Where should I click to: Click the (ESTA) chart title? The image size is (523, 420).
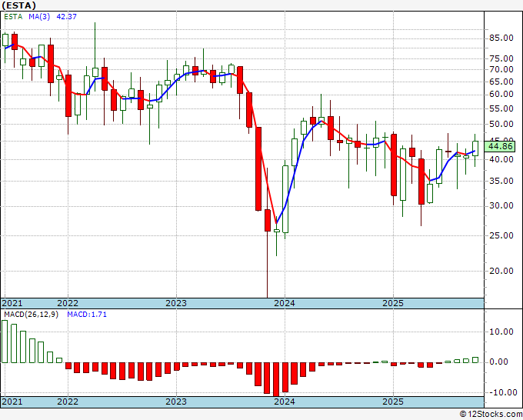(x=18, y=5)
